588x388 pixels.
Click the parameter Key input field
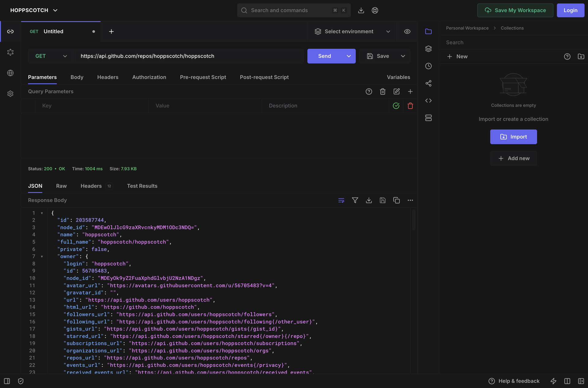click(92, 106)
